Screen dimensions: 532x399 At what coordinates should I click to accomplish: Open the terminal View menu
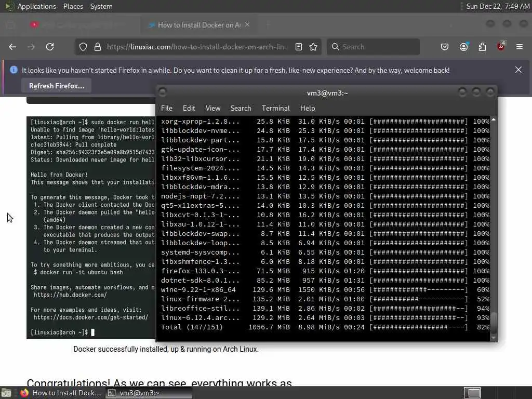click(212, 108)
